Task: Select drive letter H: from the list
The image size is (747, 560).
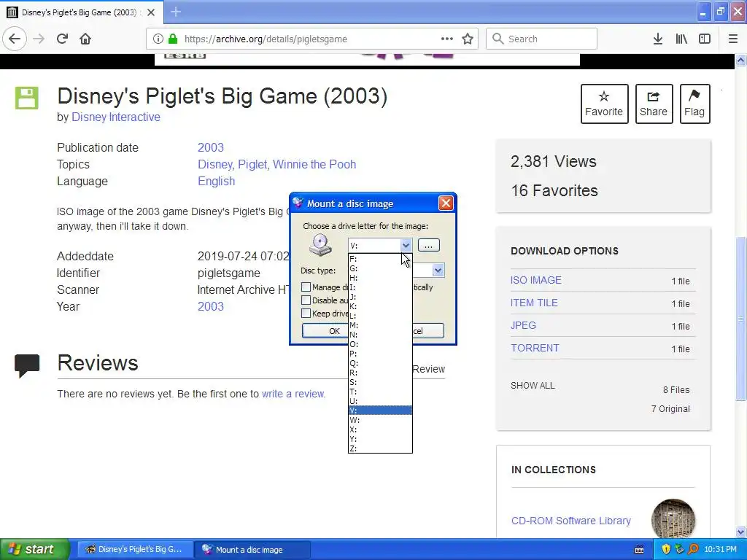Action: pyautogui.click(x=380, y=278)
